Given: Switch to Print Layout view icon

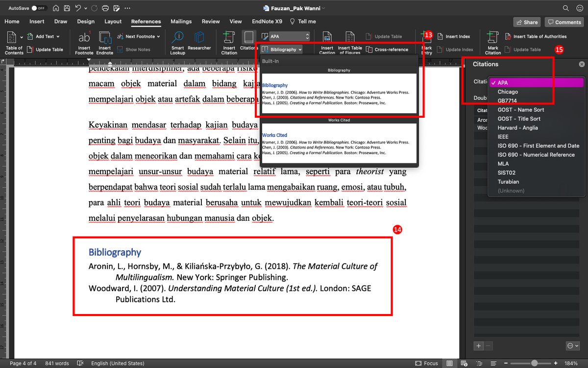Looking at the screenshot, I should 449,363.
